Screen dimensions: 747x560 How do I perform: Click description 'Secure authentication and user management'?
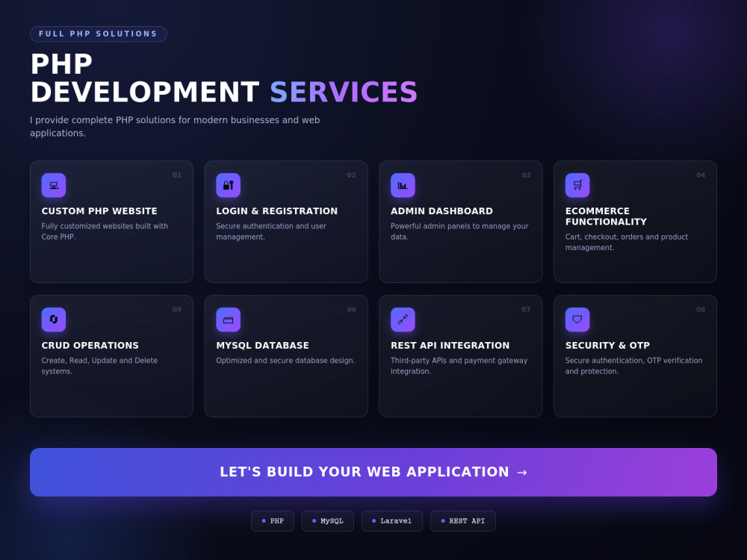pyautogui.click(x=271, y=231)
